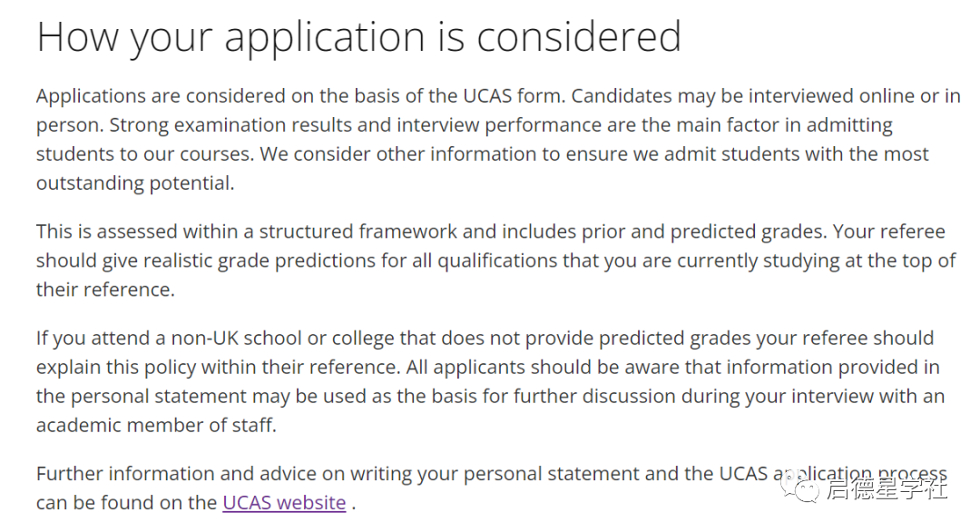Click the phrase 'academic member of staff'
This screenshot has height=532, width=980.
[156, 425]
